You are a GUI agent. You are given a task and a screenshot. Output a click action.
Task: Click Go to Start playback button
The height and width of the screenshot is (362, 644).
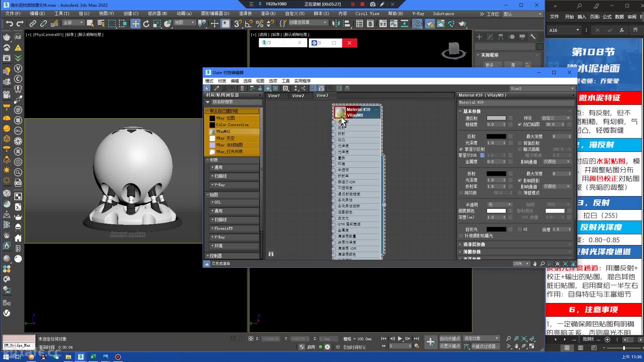point(384,339)
